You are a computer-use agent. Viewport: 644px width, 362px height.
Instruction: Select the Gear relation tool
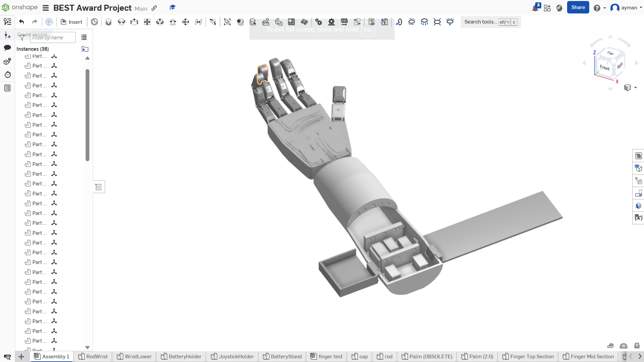point(319,22)
